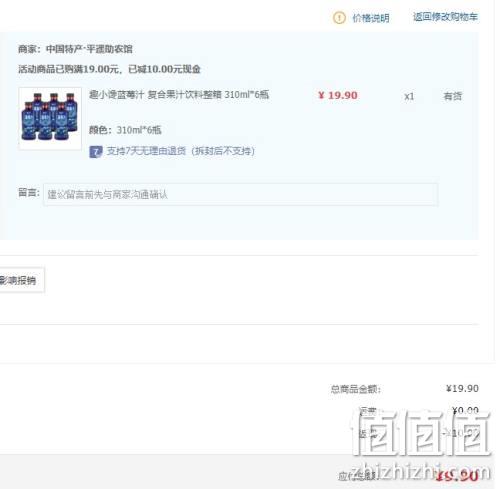The width and height of the screenshot is (500, 489).
Task: Click the 颜色: 310ml*6瓶 spec text
Action: click(125, 130)
